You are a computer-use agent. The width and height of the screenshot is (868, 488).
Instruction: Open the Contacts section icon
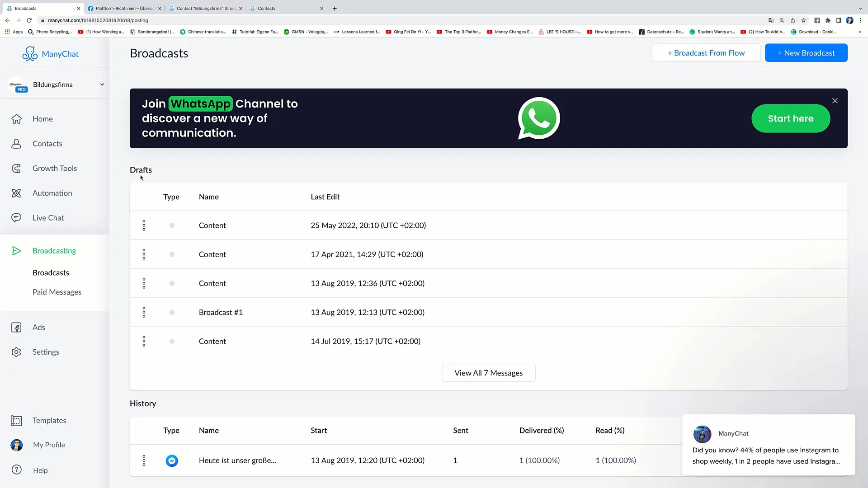coord(16,144)
